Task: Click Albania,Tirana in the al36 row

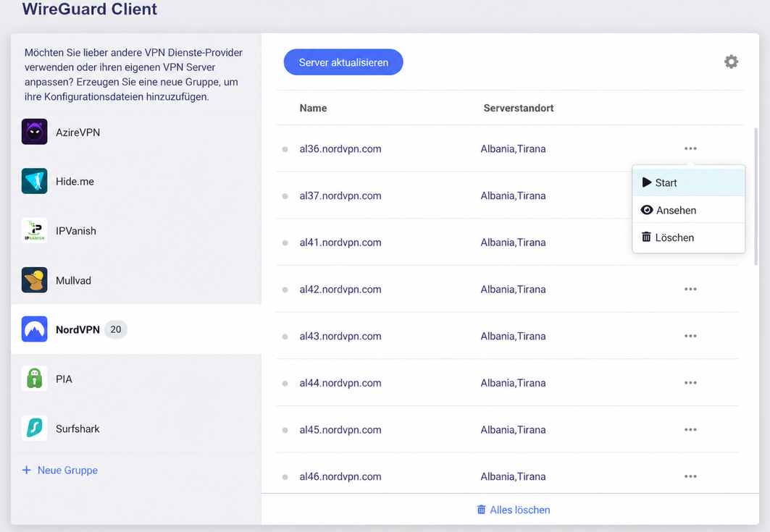Action: pyautogui.click(x=513, y=148)
